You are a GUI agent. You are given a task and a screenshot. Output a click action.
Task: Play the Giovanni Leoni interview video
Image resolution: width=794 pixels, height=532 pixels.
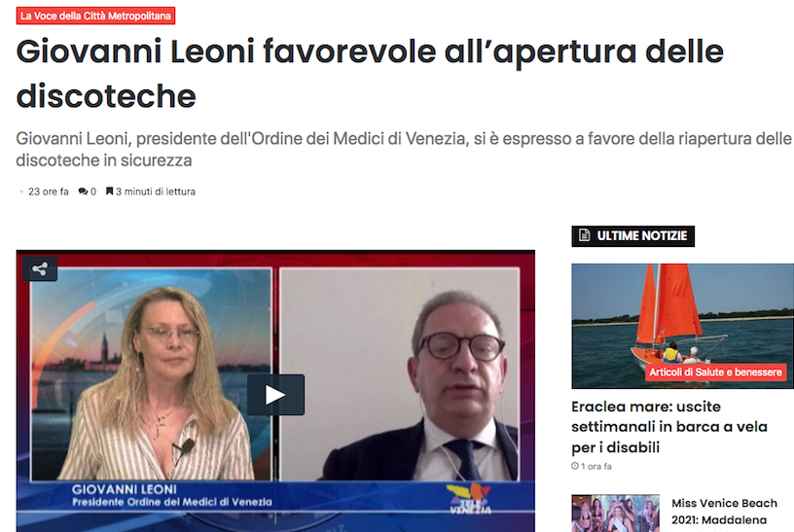click(x=276, y=395)
